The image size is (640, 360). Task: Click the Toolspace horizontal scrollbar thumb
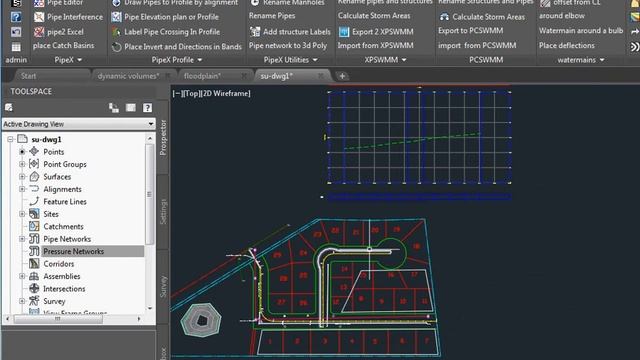58,319
